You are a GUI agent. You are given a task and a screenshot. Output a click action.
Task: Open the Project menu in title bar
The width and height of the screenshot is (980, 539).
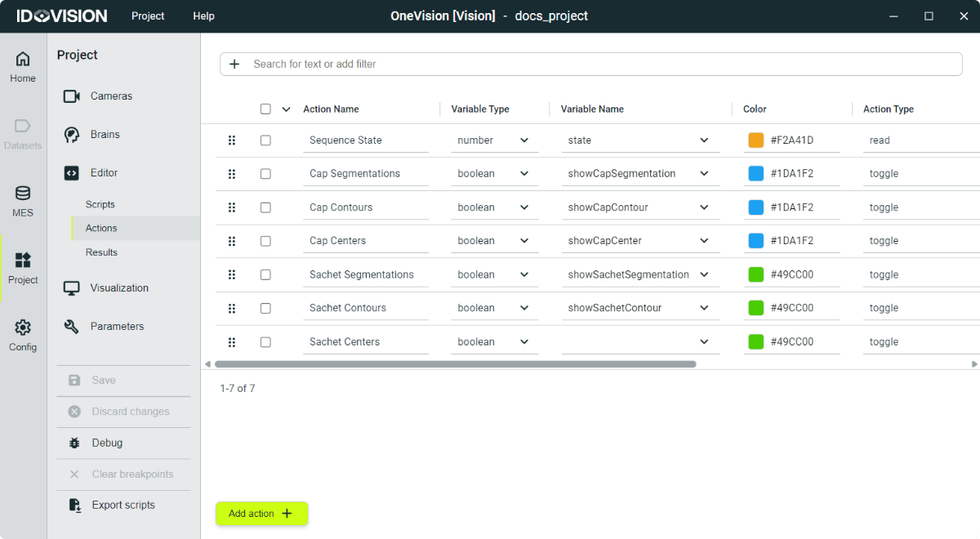[x=148, y=16]
